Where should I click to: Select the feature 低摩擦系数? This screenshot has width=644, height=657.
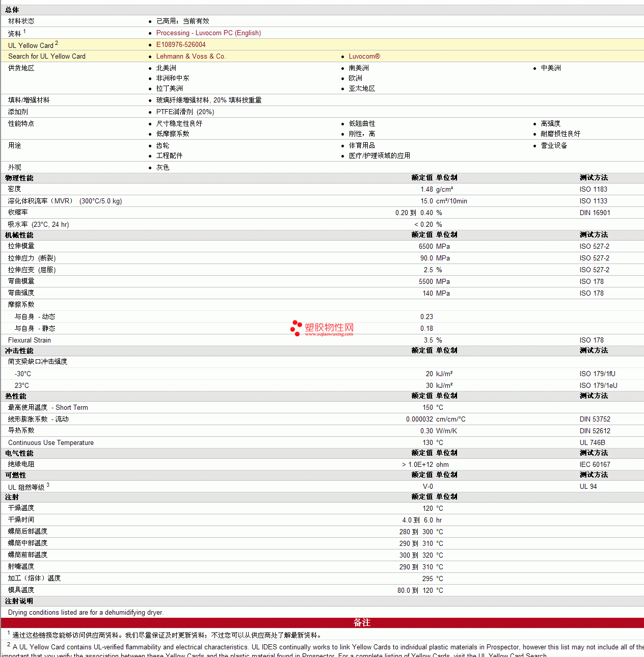pyautogui.click(x=173, y=134)
